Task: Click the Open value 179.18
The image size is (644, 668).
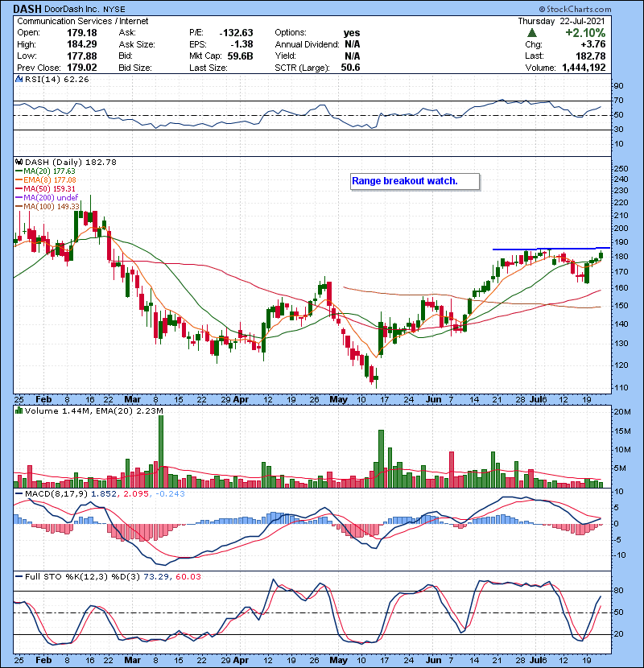Action: (x=82, y=33)
